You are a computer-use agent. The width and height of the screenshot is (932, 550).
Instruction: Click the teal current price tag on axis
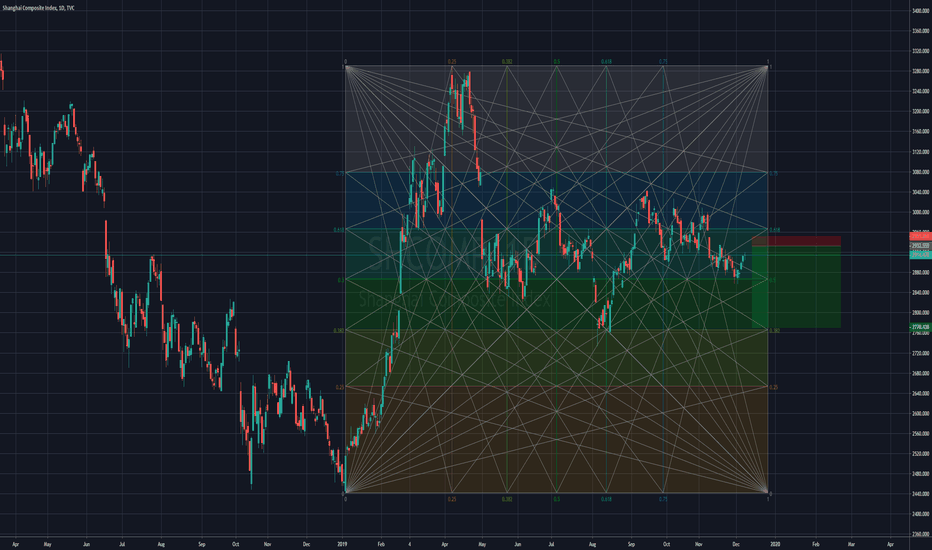[x=920, y=254]
